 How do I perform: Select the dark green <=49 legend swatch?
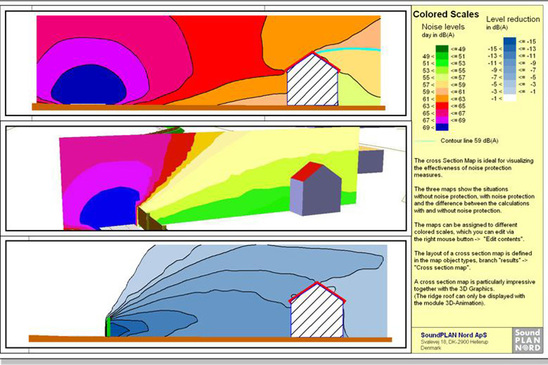pyautogui.click(x=442, y=49)
